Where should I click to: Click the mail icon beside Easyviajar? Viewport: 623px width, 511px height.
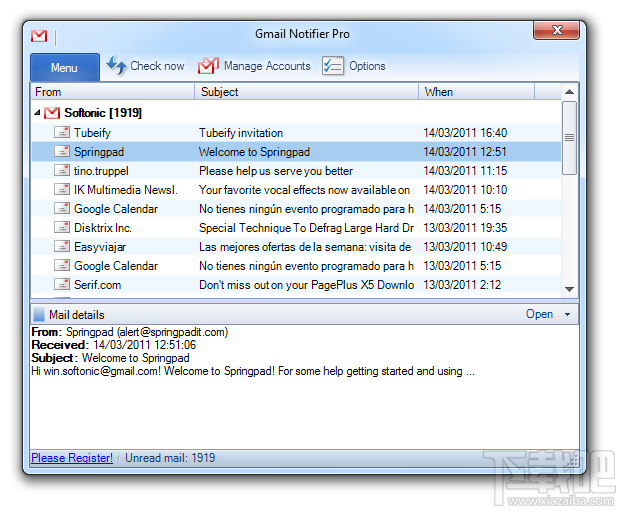62,246
